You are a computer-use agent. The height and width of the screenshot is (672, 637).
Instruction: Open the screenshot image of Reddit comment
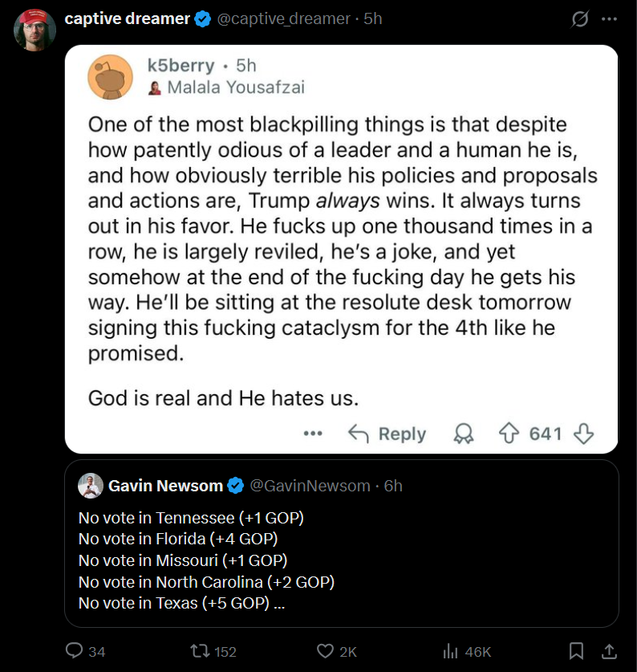pos(341,249)
